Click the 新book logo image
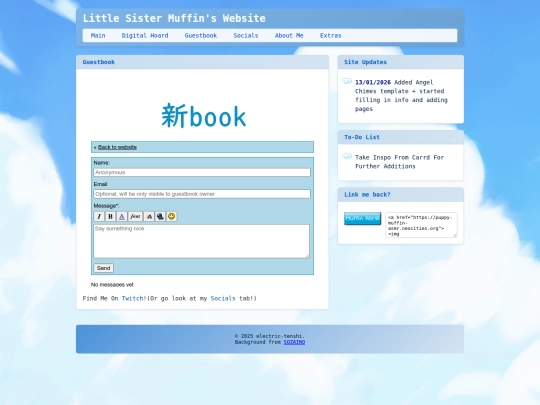This screenshot has height=405, width=540. [x=204, y=116]
